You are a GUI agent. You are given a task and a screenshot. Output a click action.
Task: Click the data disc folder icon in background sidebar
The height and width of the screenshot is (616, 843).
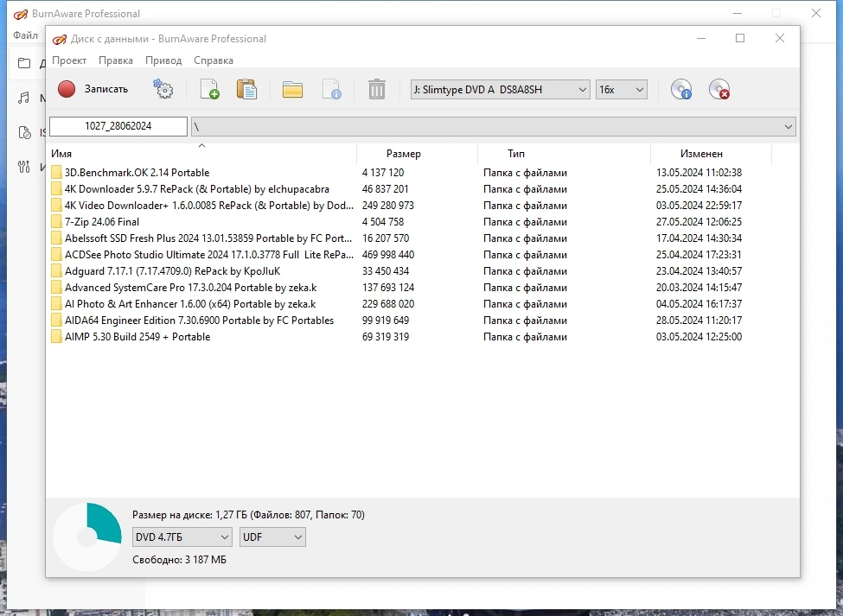(x=24, y=63)
